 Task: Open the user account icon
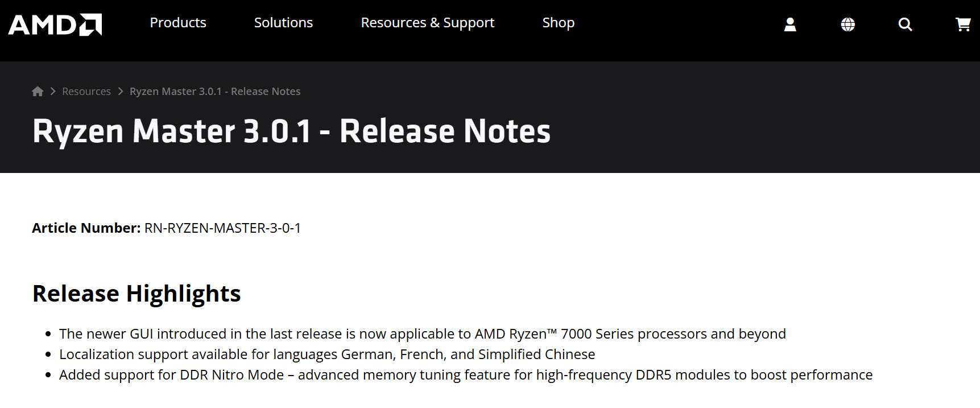(790, 24)
